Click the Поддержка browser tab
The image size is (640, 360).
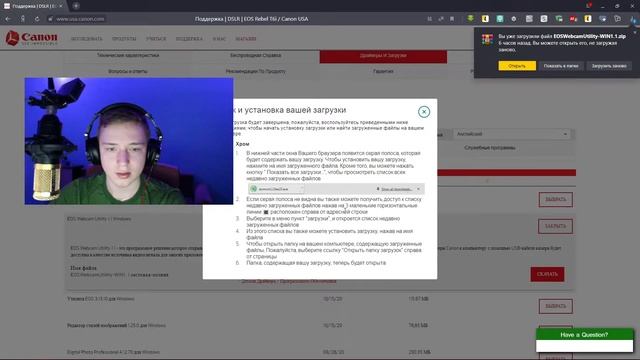pyautogui.click(x=33, y=6)
